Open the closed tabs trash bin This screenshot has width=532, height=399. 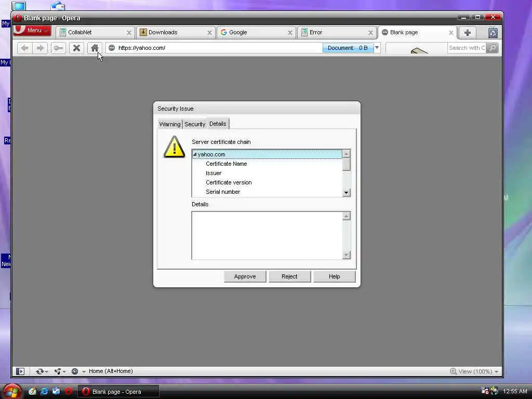[493, 33]
